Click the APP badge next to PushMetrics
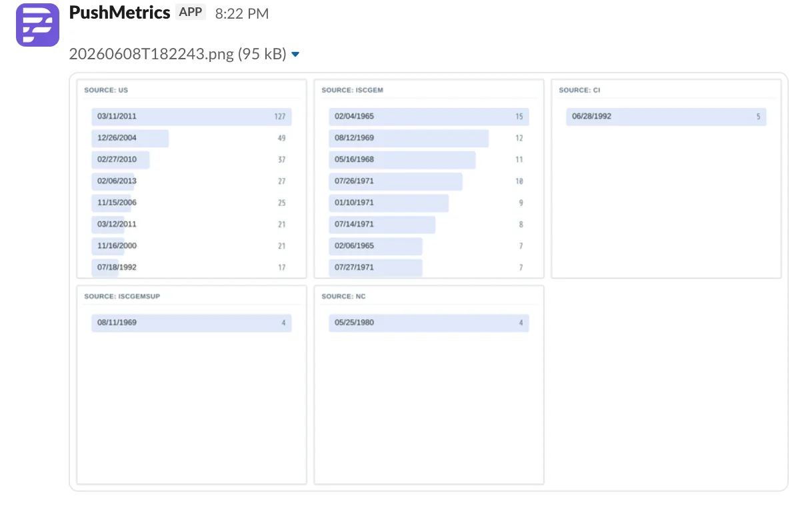The width and height of the screenshot is (812, 505). pos(191,13)
